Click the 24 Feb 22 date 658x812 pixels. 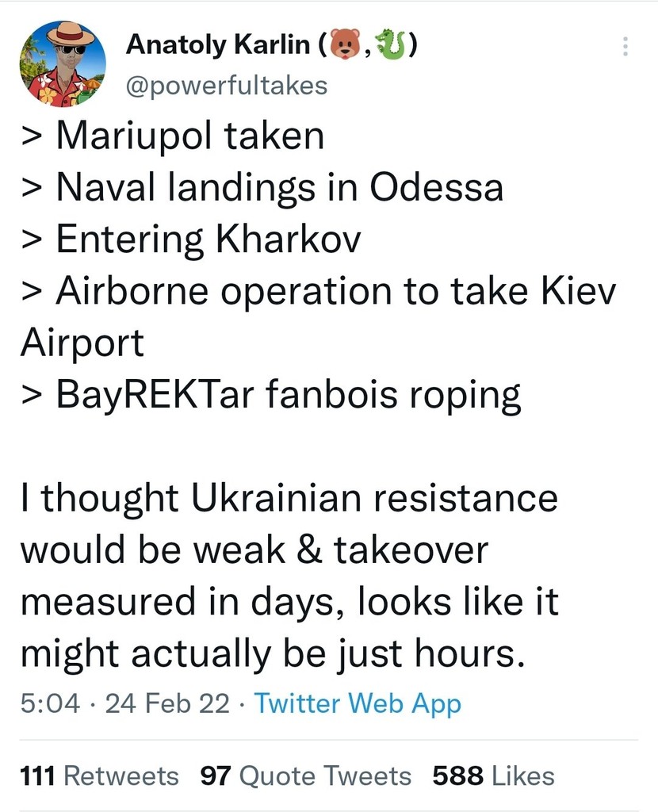[x=167, y=704]
